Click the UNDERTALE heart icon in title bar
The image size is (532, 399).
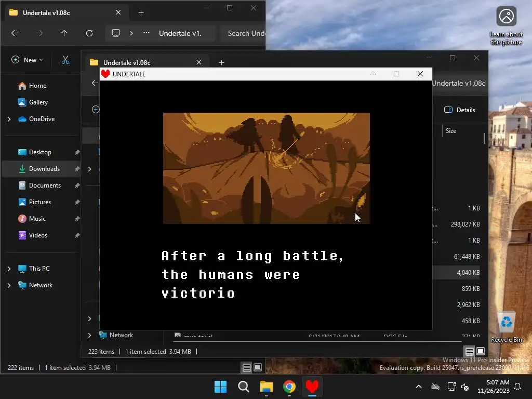coord(105,74)
